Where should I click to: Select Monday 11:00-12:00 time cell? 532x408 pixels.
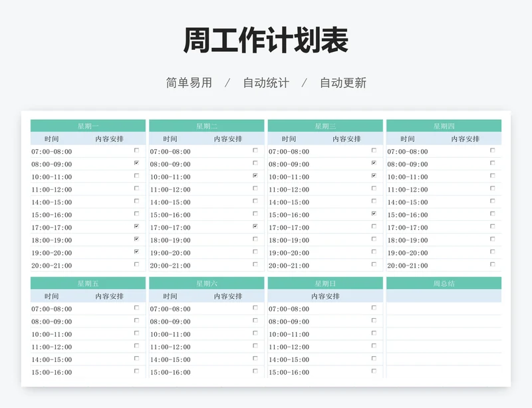[52, 190]
